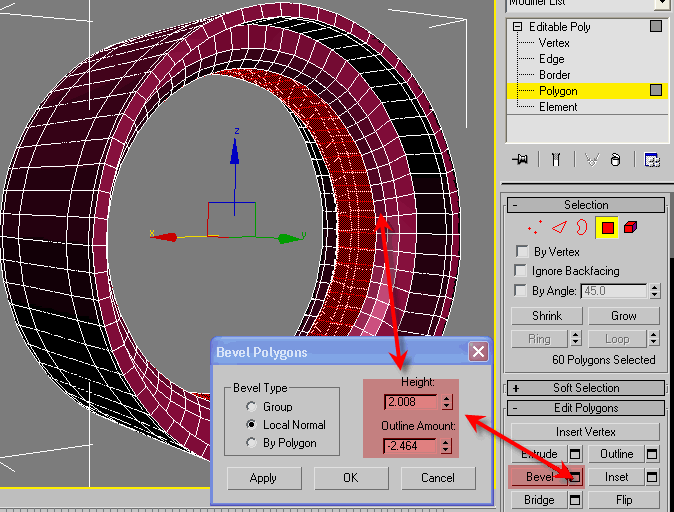674x512 pixels.
Task: Click the Grow selection button
Action: pyautogui.click(x=624, y=316)
